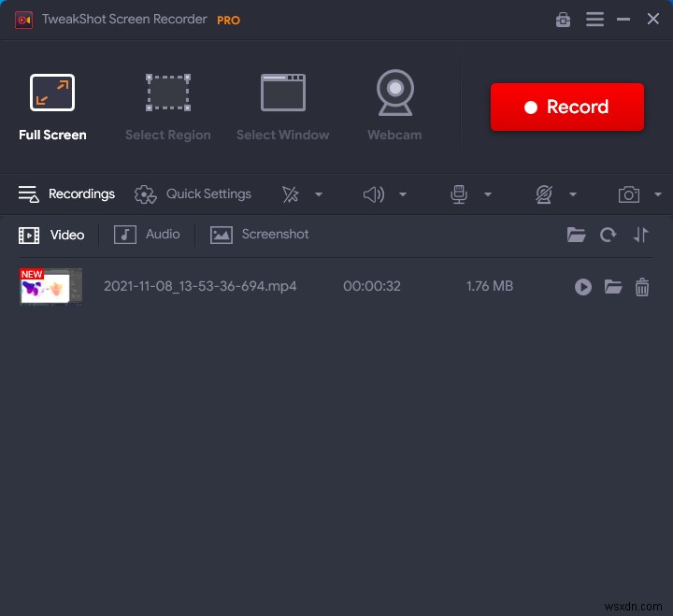This screenshot has width=673, height=616.
Task: Switch to the Audio tab
Action: tap(147, 235)
